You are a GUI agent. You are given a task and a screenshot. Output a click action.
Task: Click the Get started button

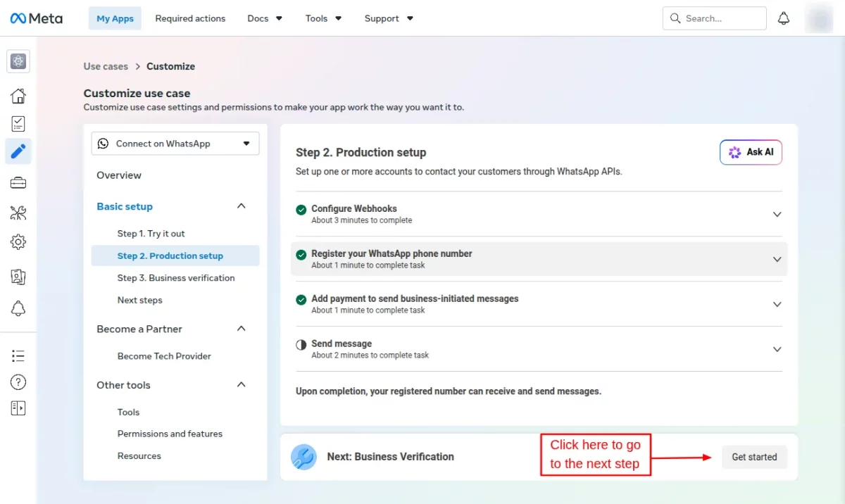[754, 457]
